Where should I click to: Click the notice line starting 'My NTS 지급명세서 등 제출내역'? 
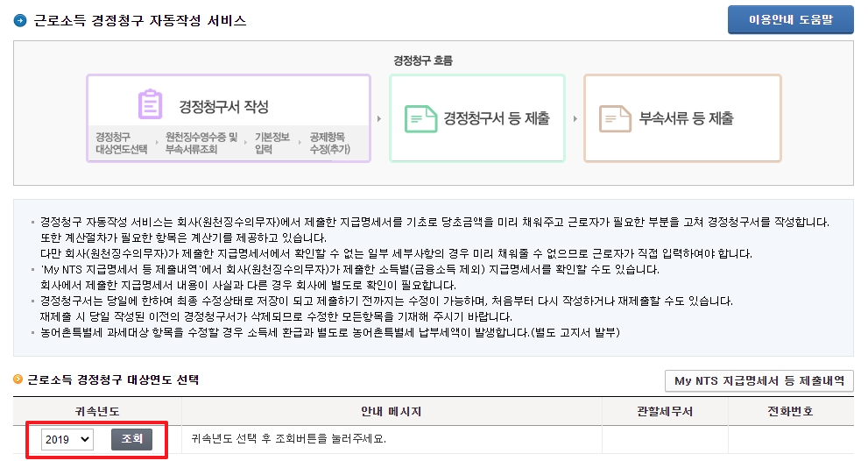pos(349,270)
